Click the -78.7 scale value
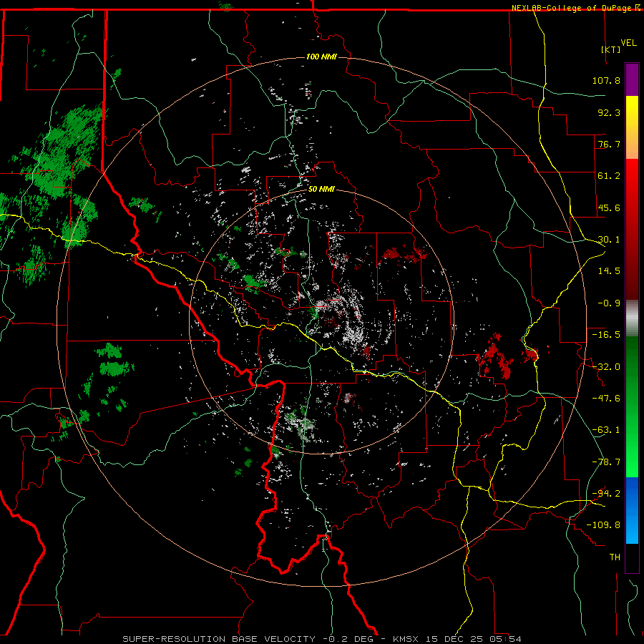Viewport: 644px width, 644px height. pyautogui.click(x=606, y=462)
